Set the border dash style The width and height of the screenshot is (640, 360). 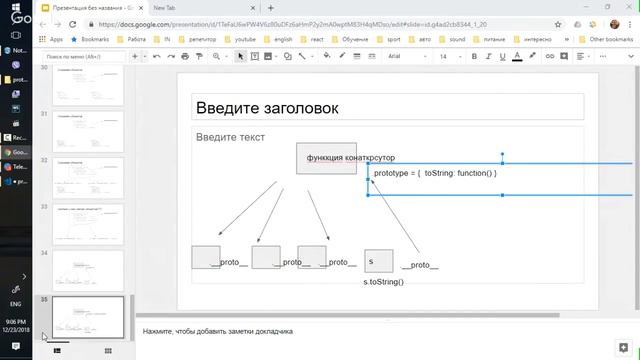click(x=371, y=56)
